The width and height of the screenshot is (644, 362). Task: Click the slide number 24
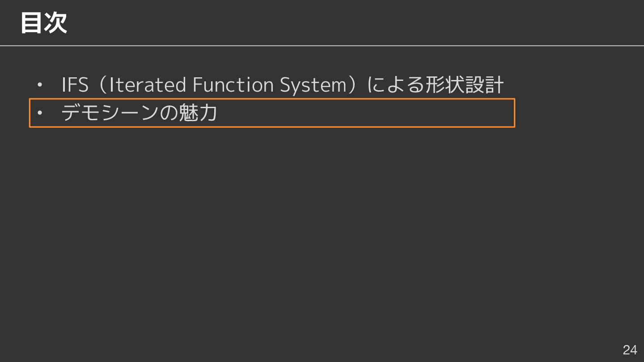click(630, 349)
